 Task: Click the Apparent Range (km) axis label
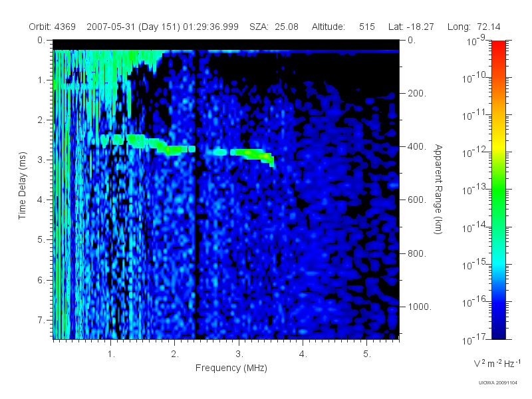point(438,189)
